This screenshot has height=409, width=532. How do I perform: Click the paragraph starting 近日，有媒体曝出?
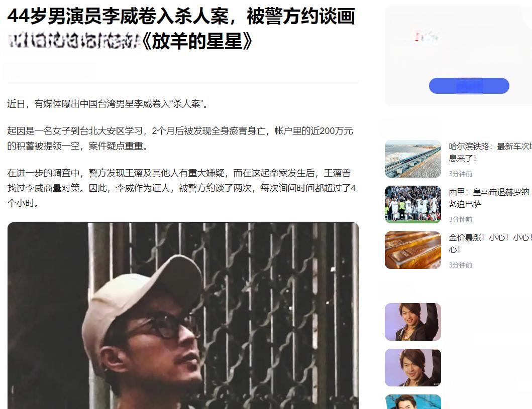click(x=108, y=104)
